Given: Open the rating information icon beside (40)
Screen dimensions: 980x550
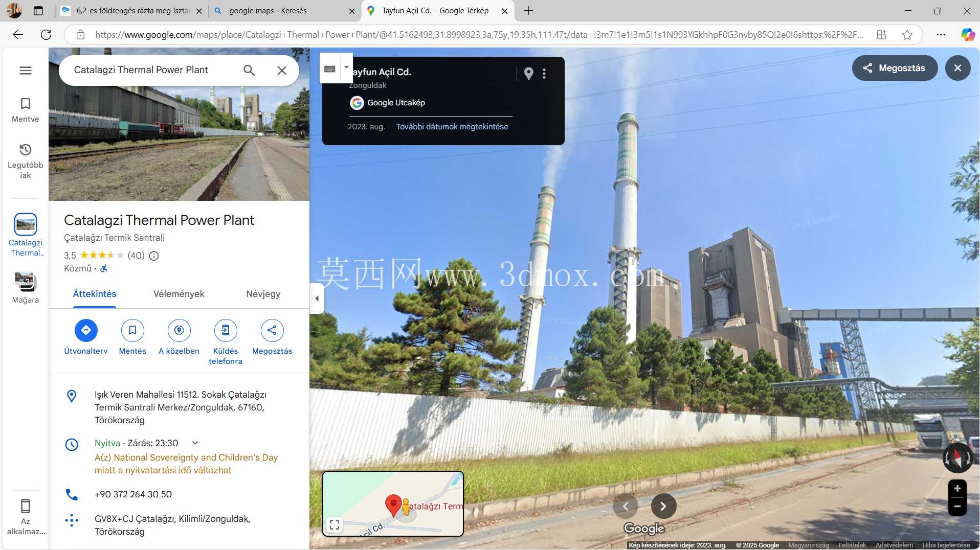Looking at the screenshot, I should (154, 256).
